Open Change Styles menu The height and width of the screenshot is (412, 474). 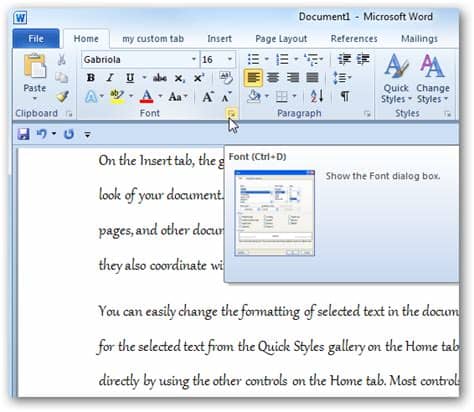[x=433, y=79]
